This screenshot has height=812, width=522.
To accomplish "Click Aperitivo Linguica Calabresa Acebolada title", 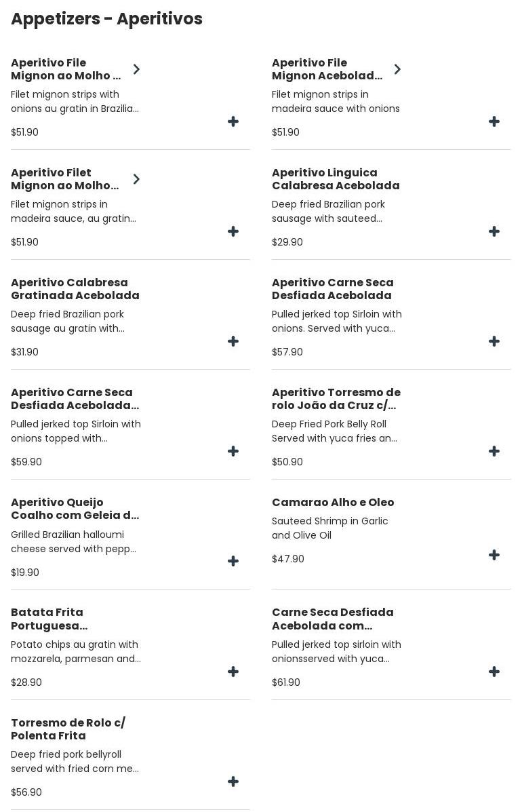I will [335, 179].
